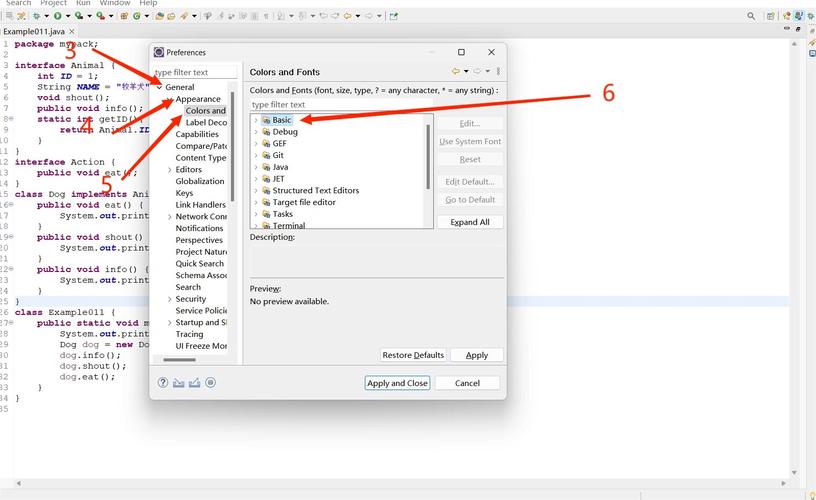Click the green Run button in toolbar
Image resolution: width=816 pixels, height=500 pixels.
(56, 16)
